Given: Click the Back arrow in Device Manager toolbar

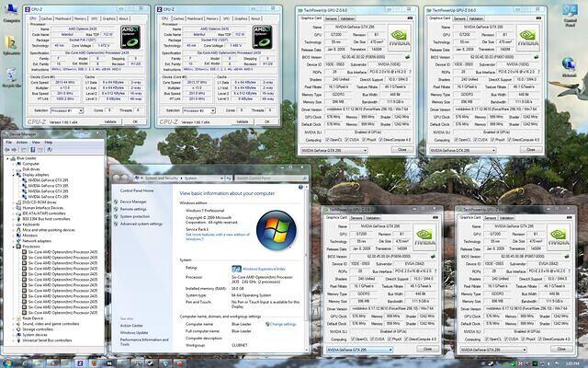Looking at the screenshot, I should tap(9, 150).
